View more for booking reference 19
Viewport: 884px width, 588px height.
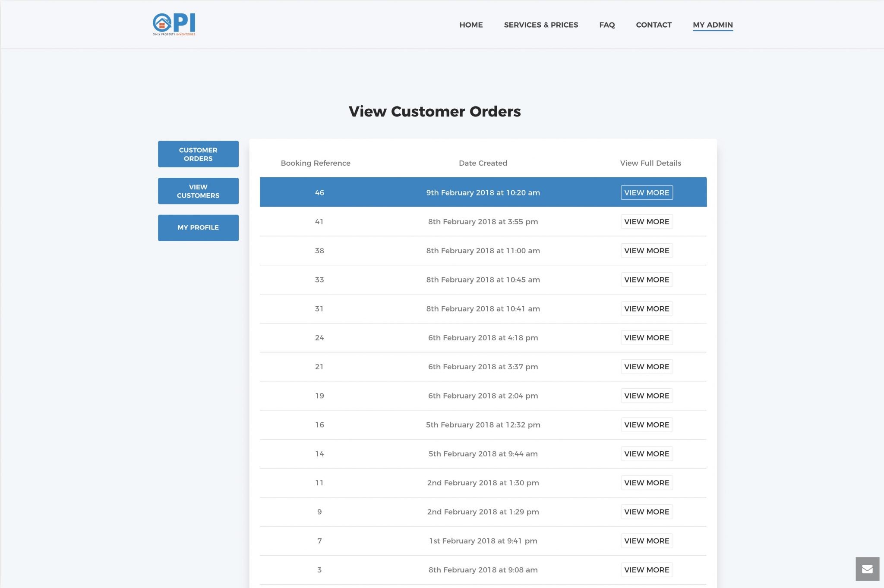tap(646, 396)
